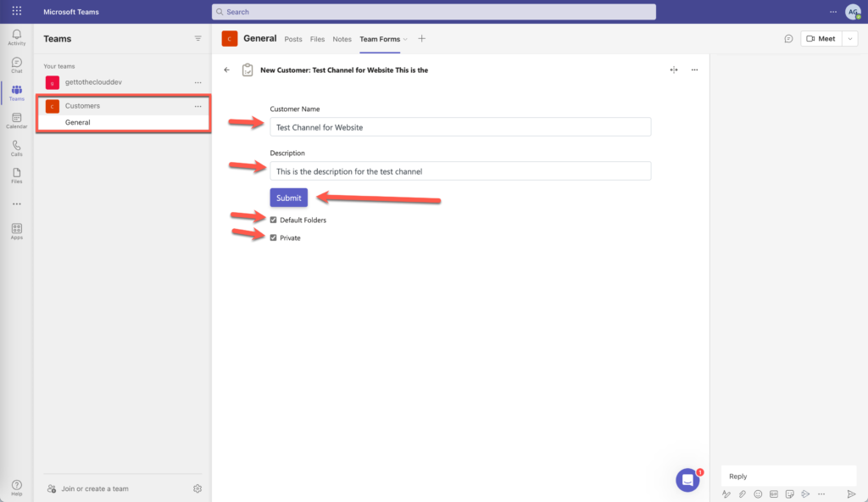Image resolution: width=868 pixels, height=502 pixels.
Task: Open the Calendar app
Action: click(x=17, y=120)
